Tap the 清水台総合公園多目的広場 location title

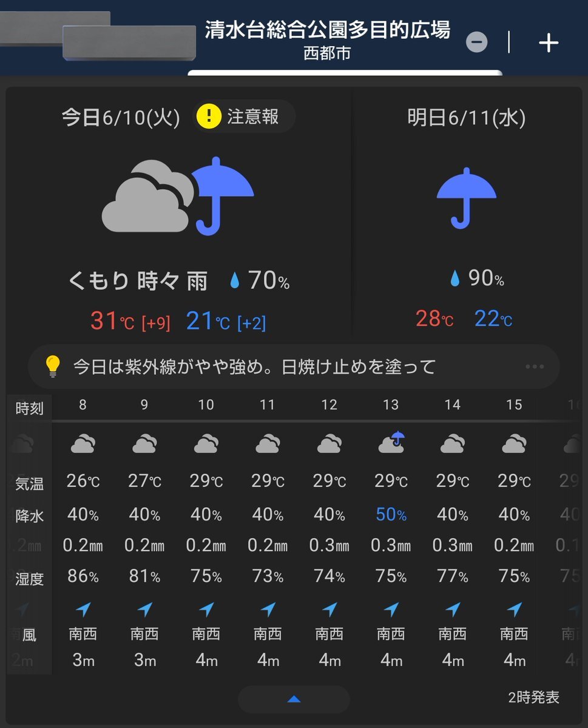point(328,30)
